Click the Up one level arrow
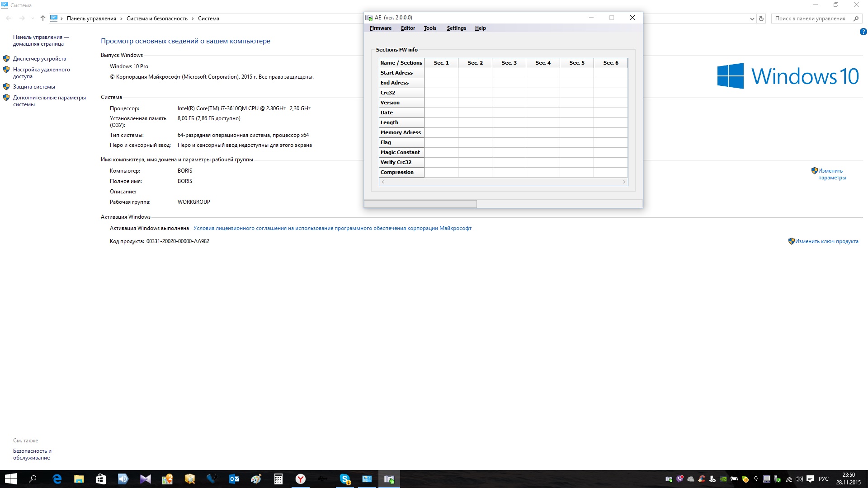This screenshot has width=868, height=488. (42, 19)
